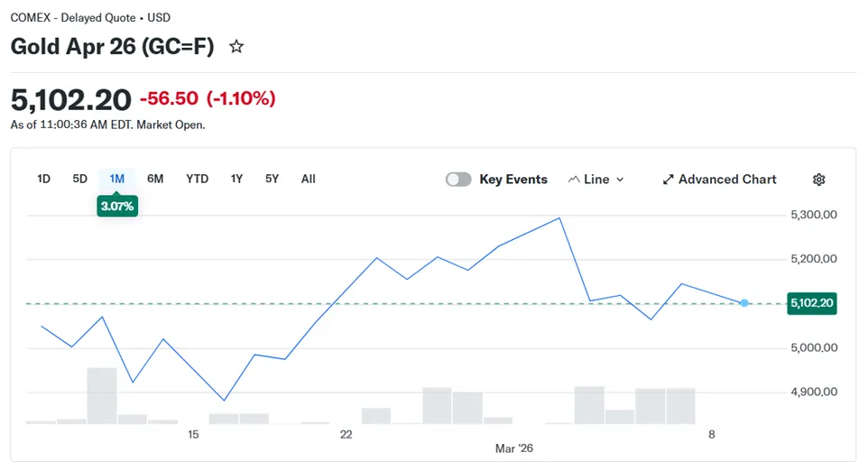Click the Gold Apr 26 (GC=F) title

tap(112, 46)
